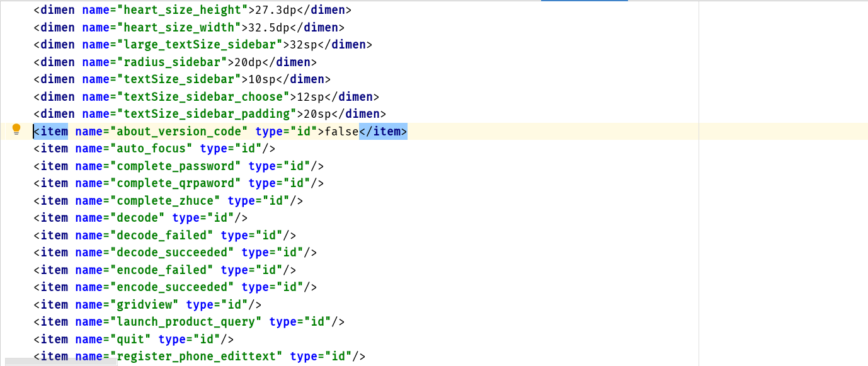Click the "decode_failed" name
868x366 pixels.
click(162, 236)
